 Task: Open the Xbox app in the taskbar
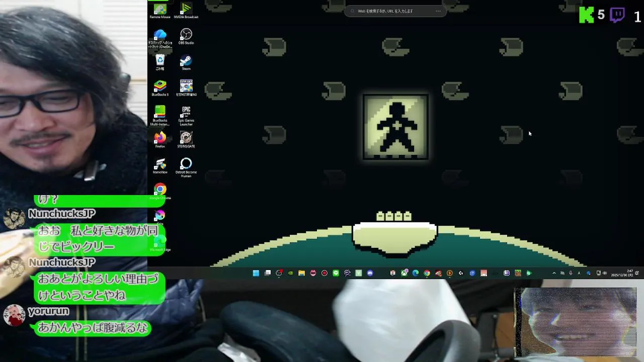404,273
